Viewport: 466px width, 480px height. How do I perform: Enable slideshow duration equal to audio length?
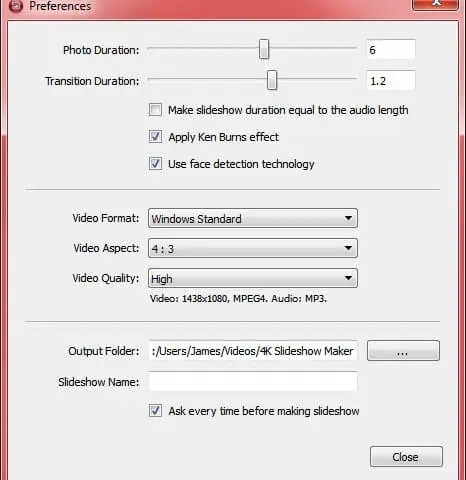click(155, 110)
